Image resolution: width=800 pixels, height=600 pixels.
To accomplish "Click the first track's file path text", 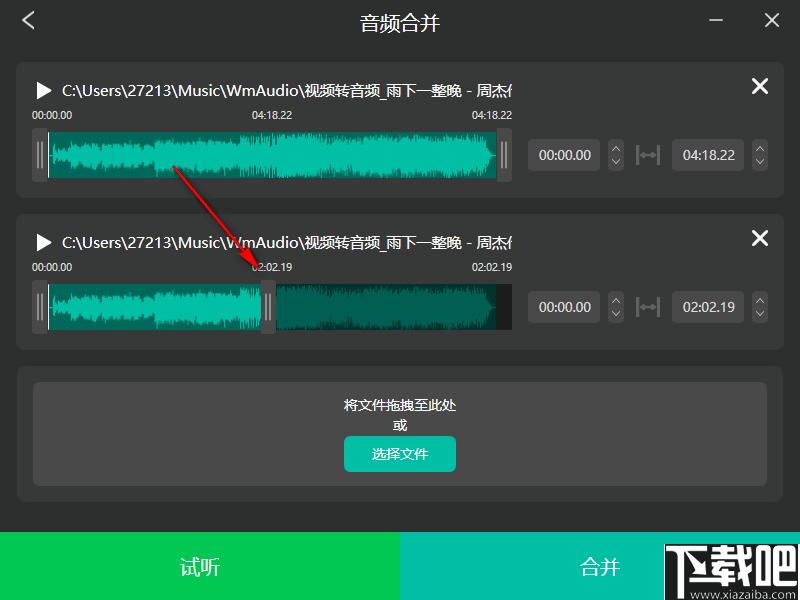I will pos(287,91).
